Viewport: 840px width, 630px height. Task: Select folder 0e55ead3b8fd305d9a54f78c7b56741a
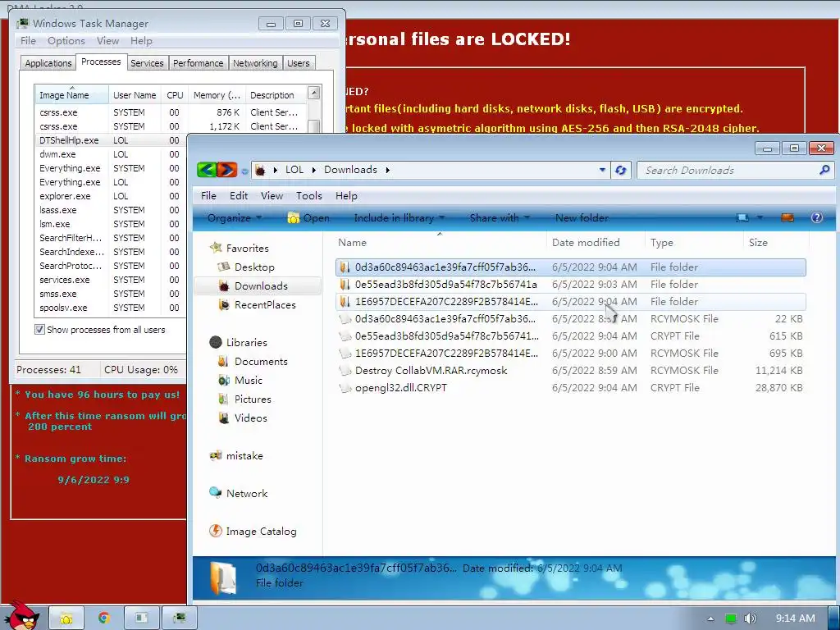(x=571, y=285)
